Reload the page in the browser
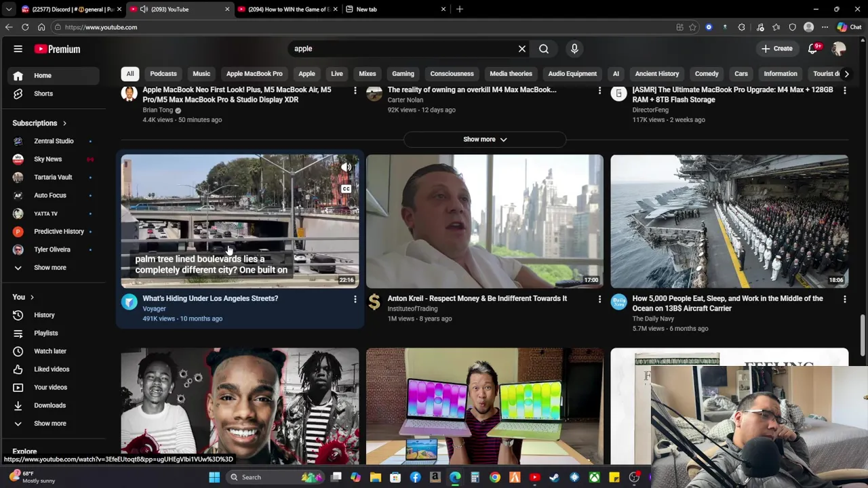 click(x=25, y=27)
